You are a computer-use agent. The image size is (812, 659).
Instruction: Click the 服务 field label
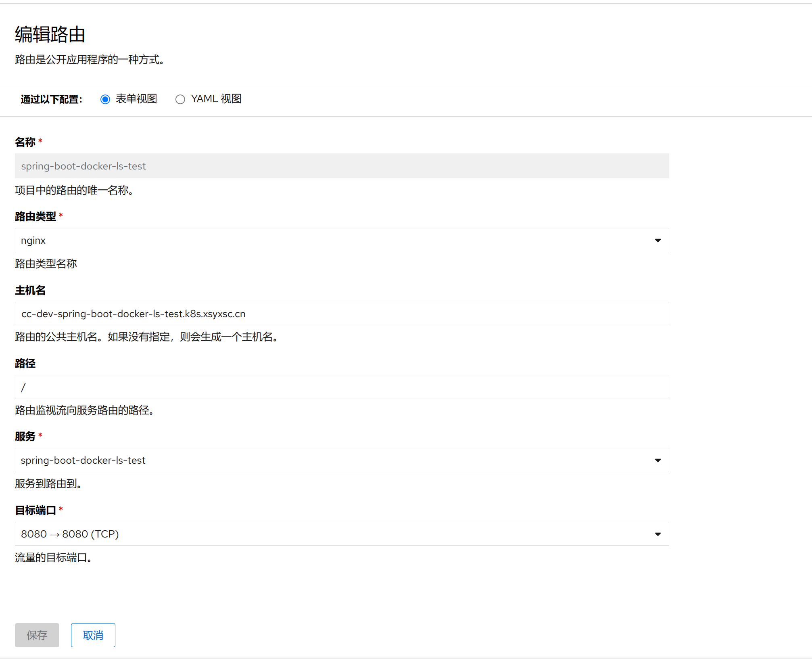[x=25, y=437]
